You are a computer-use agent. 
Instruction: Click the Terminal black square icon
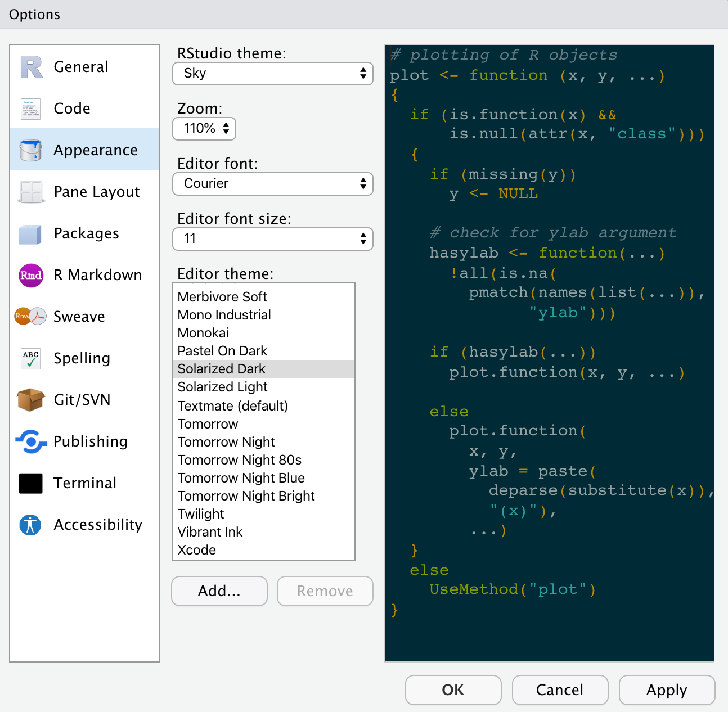(x=31, y=483)
